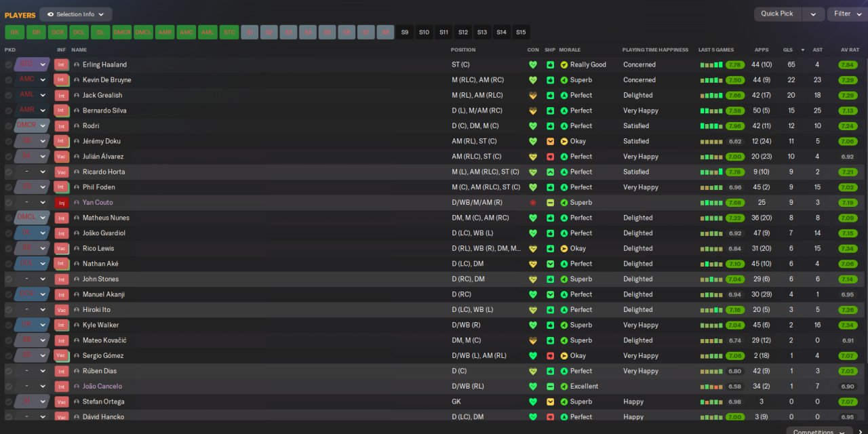Click the S12 substitute slot
Image resolution: width=868 pixels, height=434 pixels.
462,32
